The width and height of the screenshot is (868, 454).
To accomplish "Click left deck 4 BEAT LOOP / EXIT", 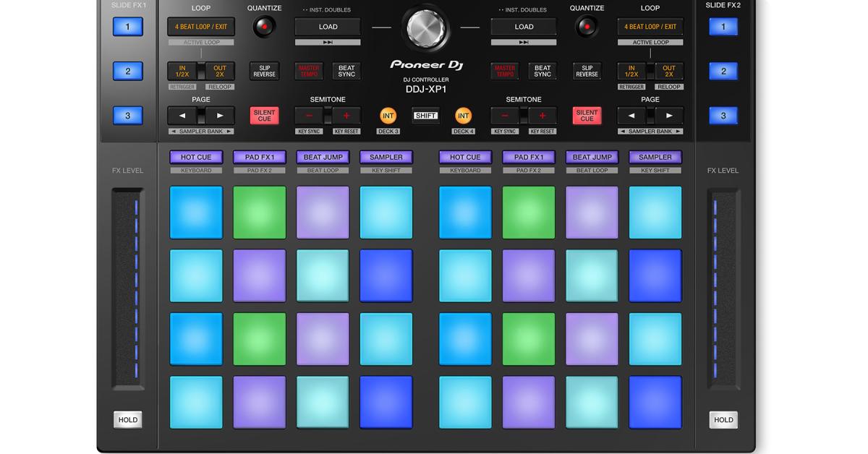I will tap(201, 27).
